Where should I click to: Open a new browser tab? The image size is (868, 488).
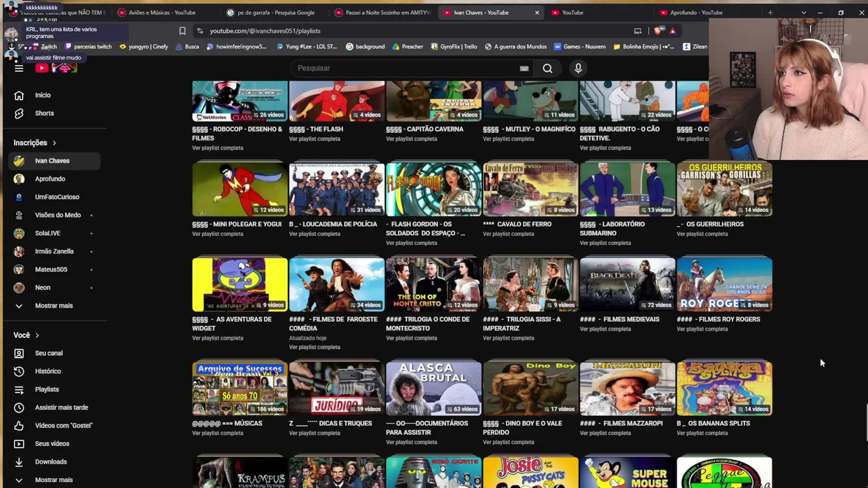(770, 12)
